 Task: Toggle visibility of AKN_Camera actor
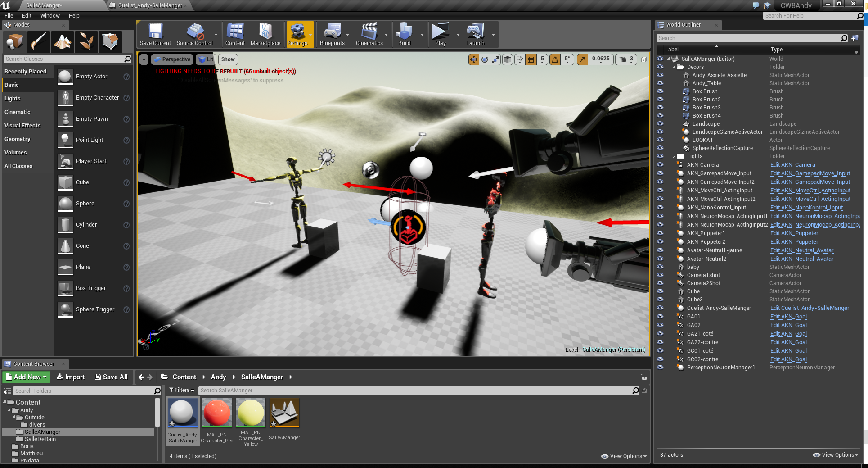[660, 165]
